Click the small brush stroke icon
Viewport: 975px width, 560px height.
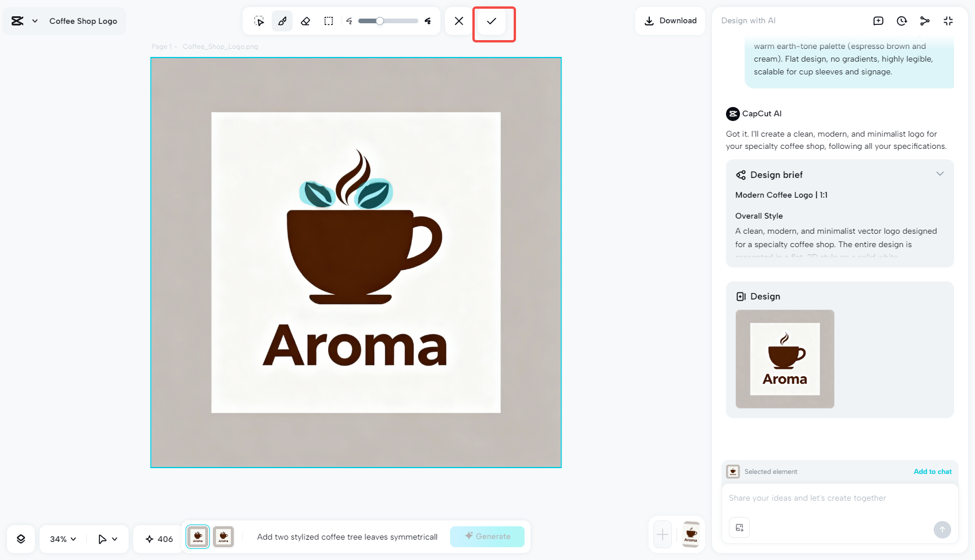point(349,21)
